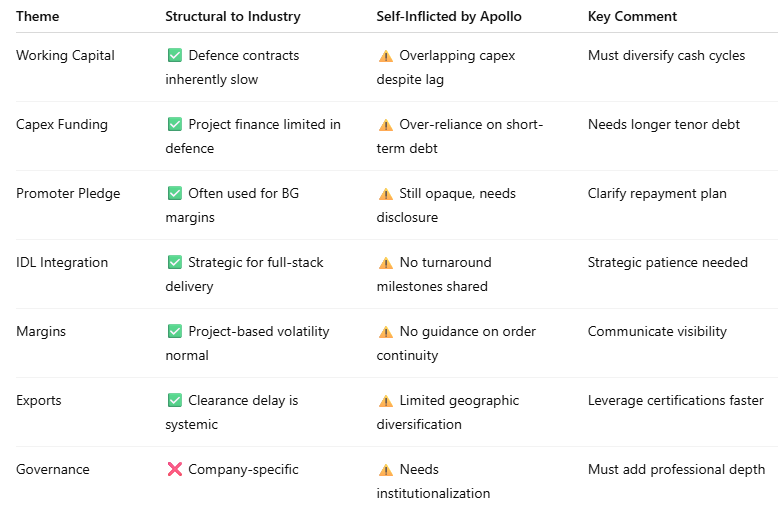
Task: Click the Key Comment column header
Action: click(x=632, y=17)
